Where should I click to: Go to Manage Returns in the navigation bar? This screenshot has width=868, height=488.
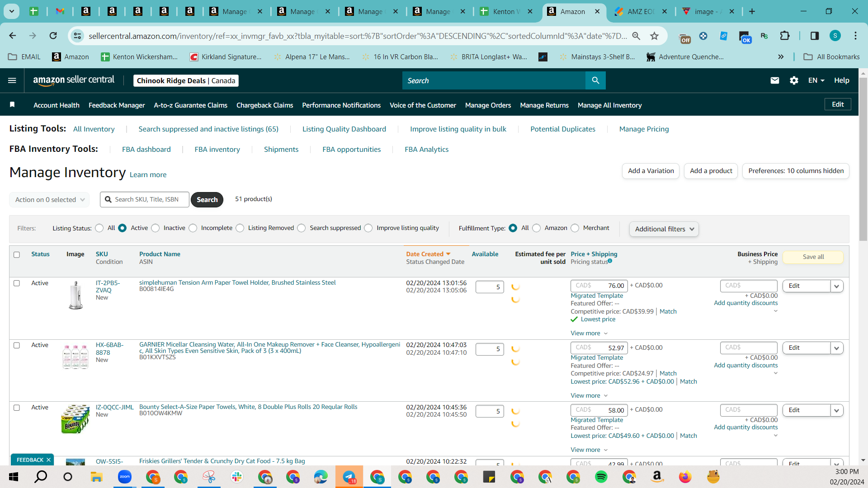click(544, 105)
